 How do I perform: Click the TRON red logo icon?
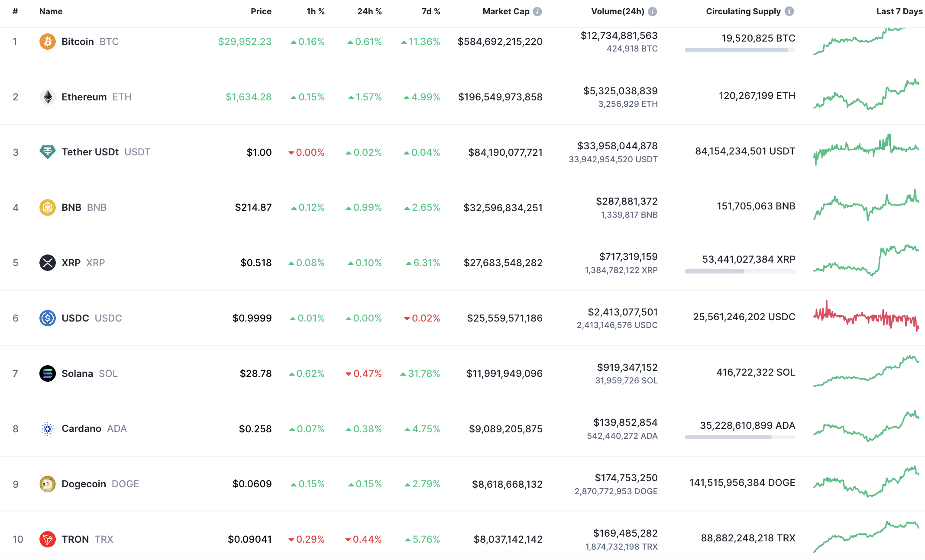(48, 539)
